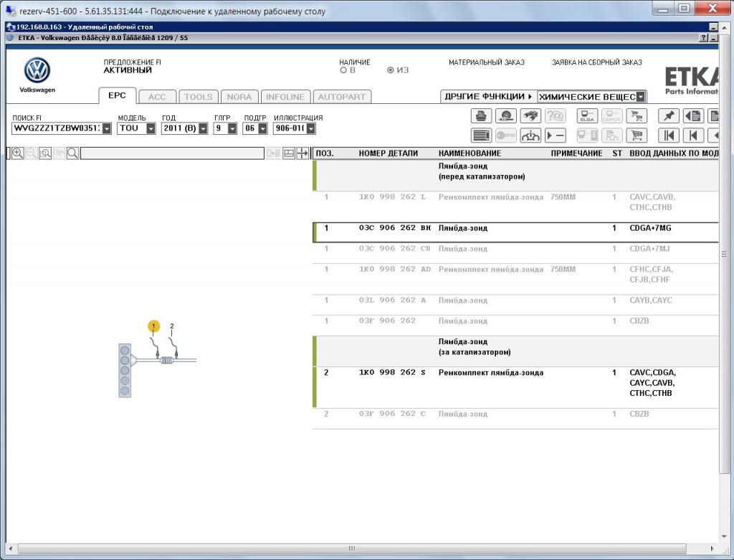Viewport: 734px width, 560px height.
Task: Click the plain magnifier search icon
Action: tap(72, 153)
